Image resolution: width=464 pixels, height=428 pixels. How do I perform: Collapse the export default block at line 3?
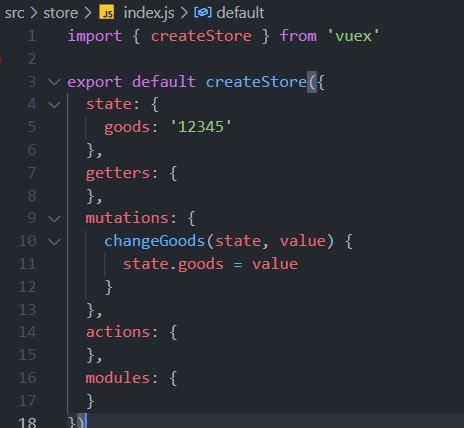(54, 82)
